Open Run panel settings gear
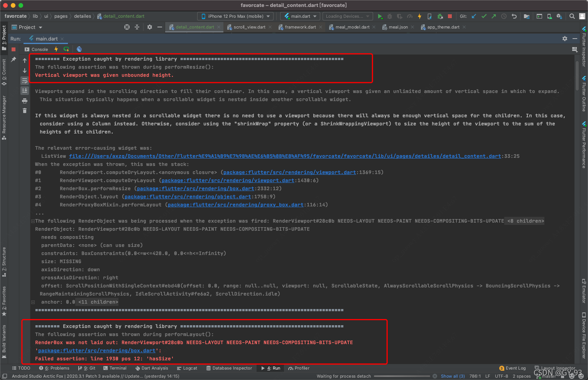Viewport: 588px width, 380px height. tap(565, 39)
